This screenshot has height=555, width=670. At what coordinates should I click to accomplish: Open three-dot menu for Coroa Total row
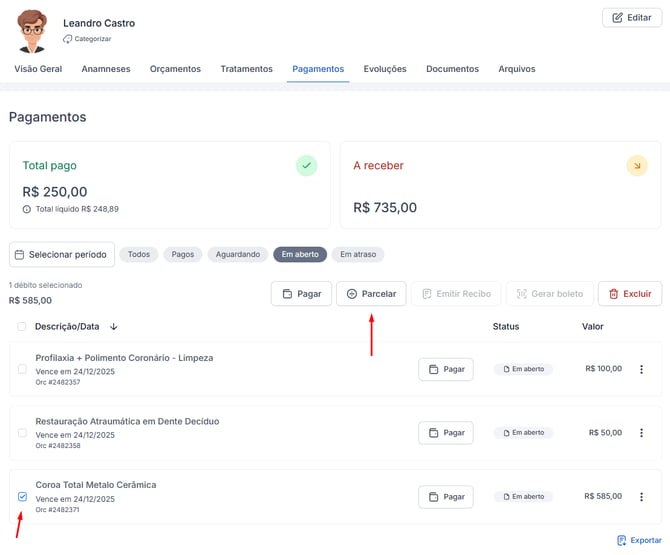pyautogui.click(x=641, y=496)
